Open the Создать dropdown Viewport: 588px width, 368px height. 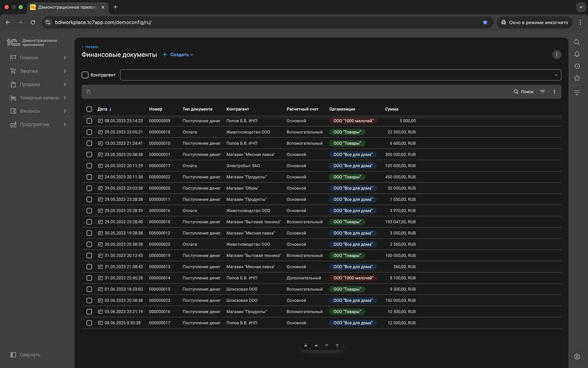[x=178, y=54]
